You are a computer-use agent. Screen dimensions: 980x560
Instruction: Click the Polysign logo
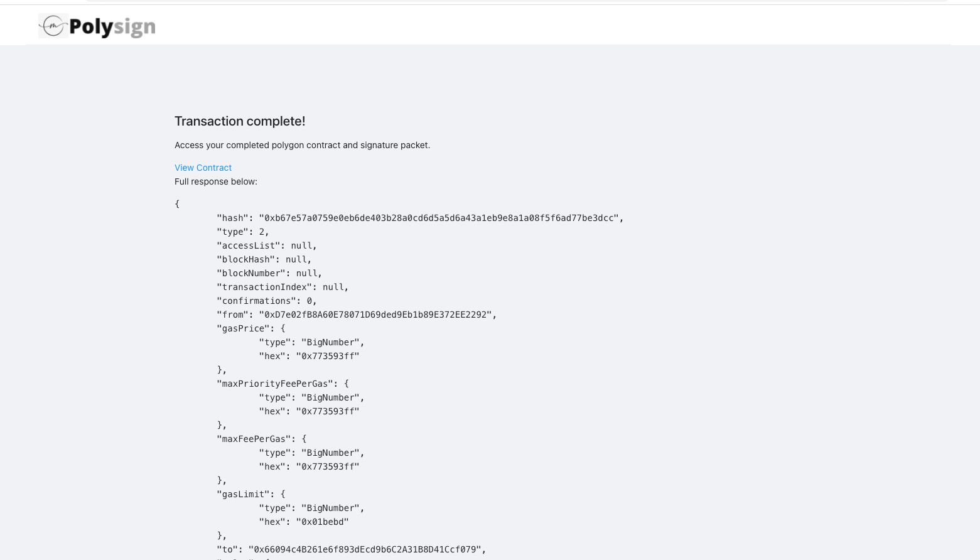[97, 26]
